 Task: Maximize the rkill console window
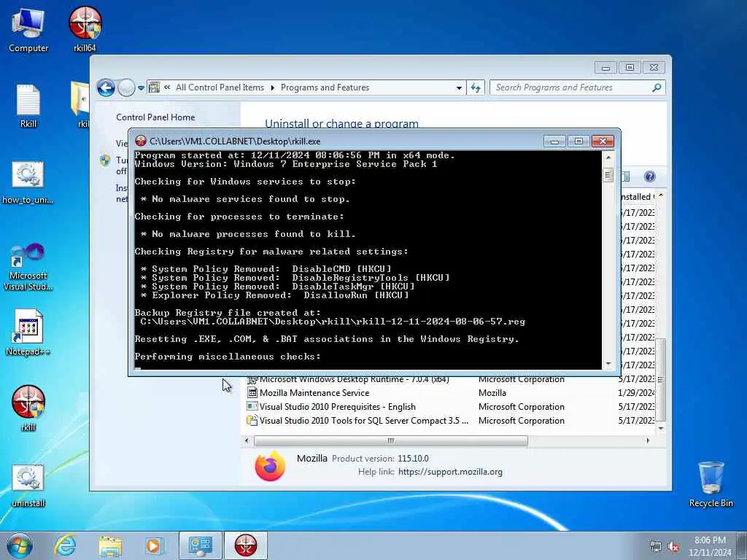[578, 141]
